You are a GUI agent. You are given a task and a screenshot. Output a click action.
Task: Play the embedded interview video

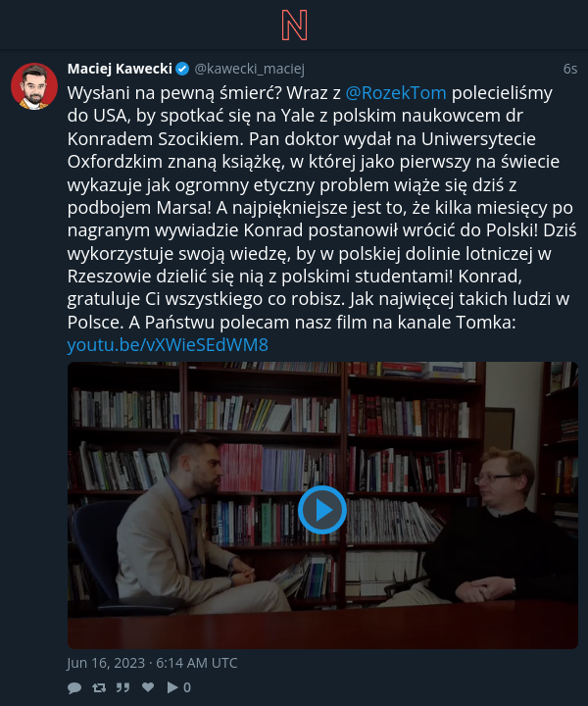point(322,510)
